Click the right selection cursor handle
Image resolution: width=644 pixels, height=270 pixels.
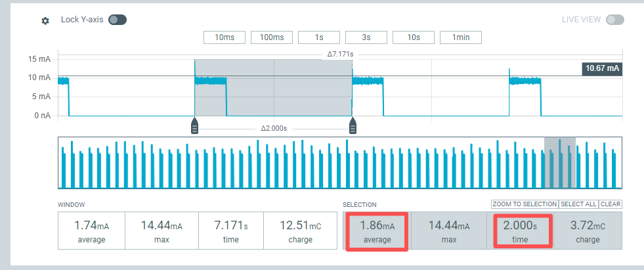tap(353, 126)
